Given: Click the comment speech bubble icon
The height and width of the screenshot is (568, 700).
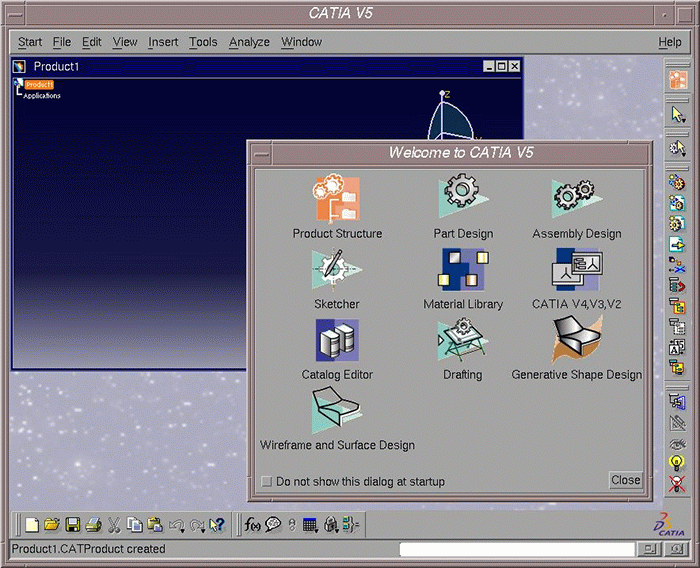Looking at the screenshot, I should pos(273,525).
